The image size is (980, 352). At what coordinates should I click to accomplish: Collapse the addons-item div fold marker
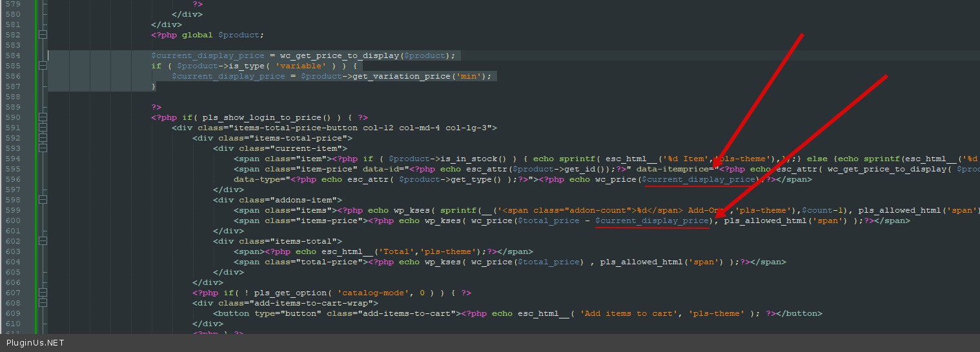(43, 200)
